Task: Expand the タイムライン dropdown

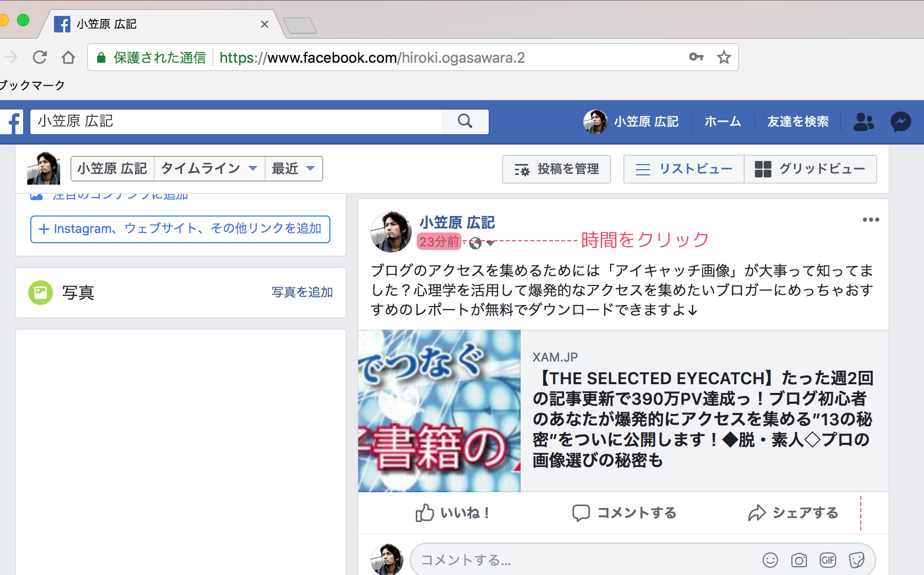Action: pos(209,169)
